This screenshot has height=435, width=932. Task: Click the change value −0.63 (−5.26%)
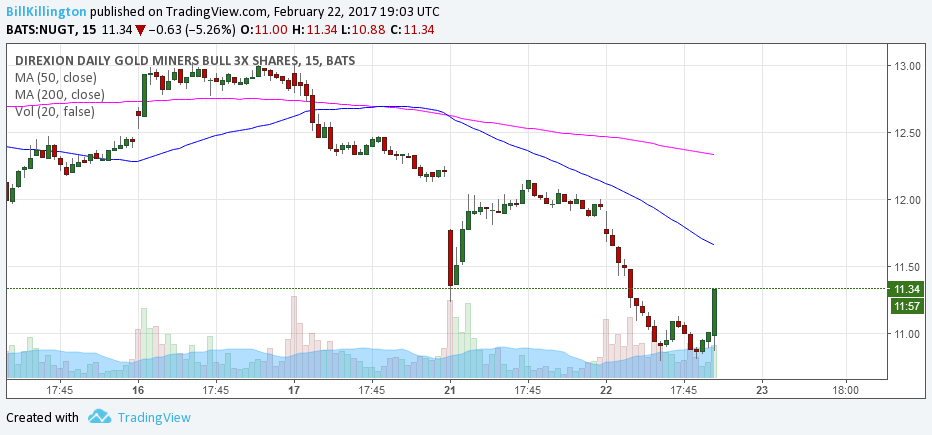191,29
